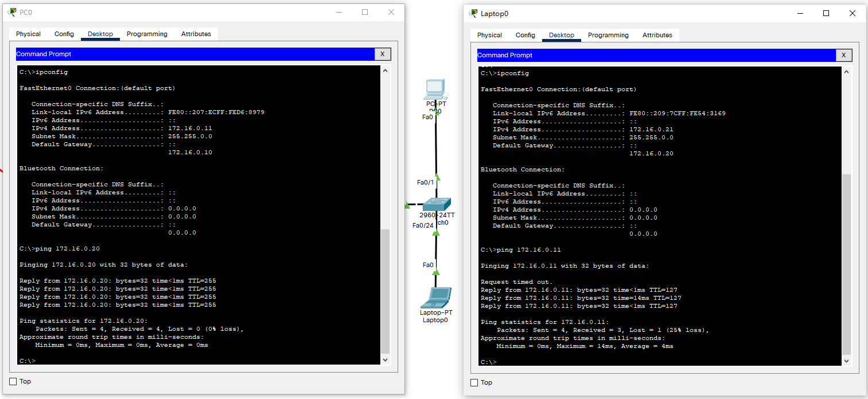Close the PC0 Command Prompt with X

pyautogui.click(x=383, y=54)
